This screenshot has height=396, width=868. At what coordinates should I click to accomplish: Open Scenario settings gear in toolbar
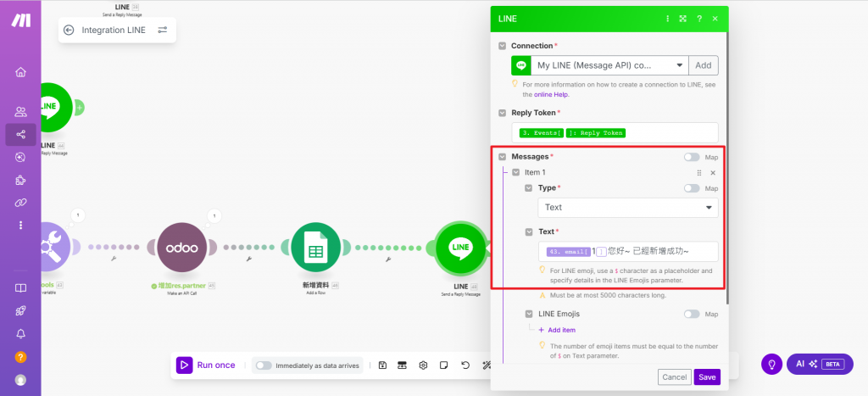pos(424,365)
